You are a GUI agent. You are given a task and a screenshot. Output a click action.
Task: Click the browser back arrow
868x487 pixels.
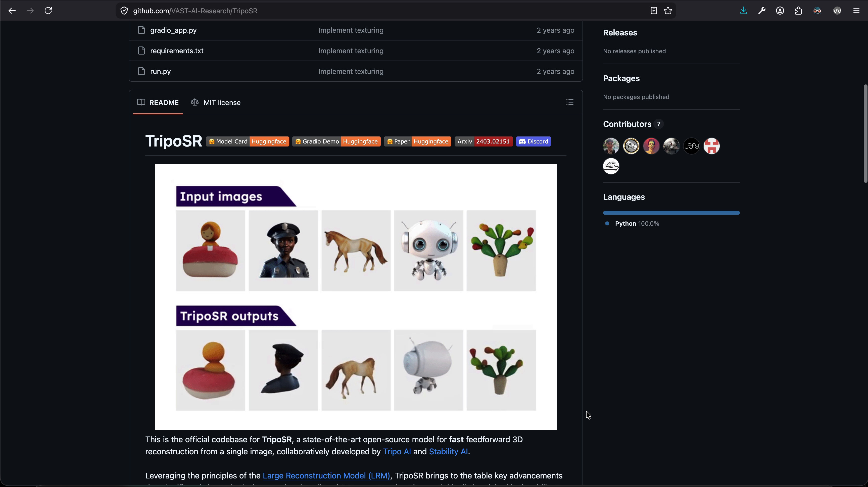pyautogui.click(x=12, y=11)
